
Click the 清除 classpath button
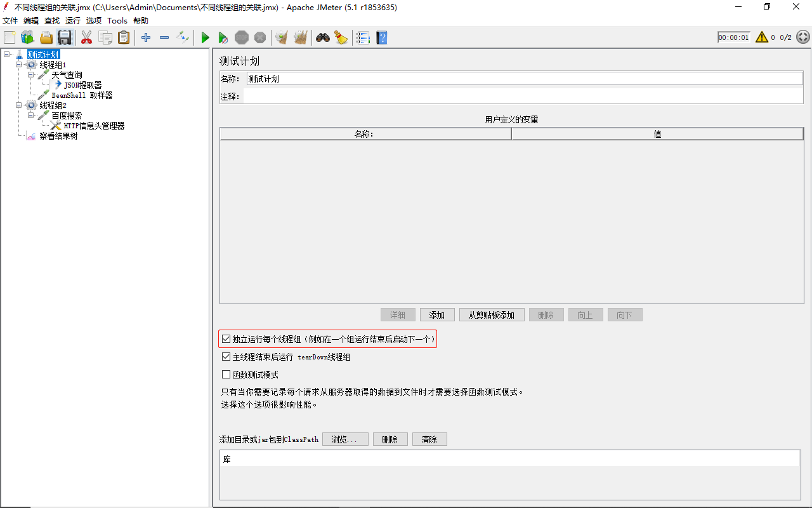[x=429, y=439]
